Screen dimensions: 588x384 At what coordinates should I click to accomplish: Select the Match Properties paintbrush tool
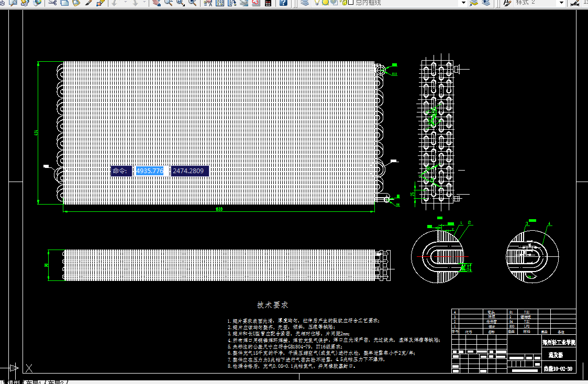tap(89, 3)
